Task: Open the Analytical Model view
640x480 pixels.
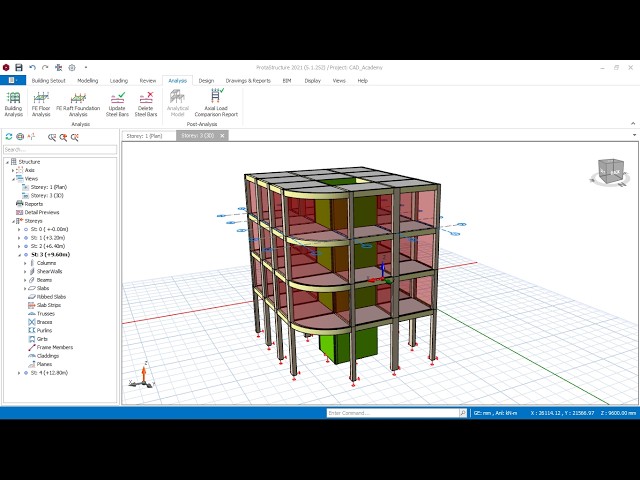Action: pyautogui.click(x=178, y=104)
